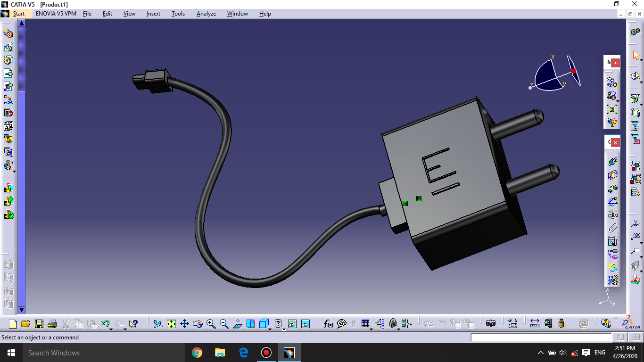644x362 pixels.
Task: Click the Explode icon in floating toolbar
Action: tap(612, 109)
